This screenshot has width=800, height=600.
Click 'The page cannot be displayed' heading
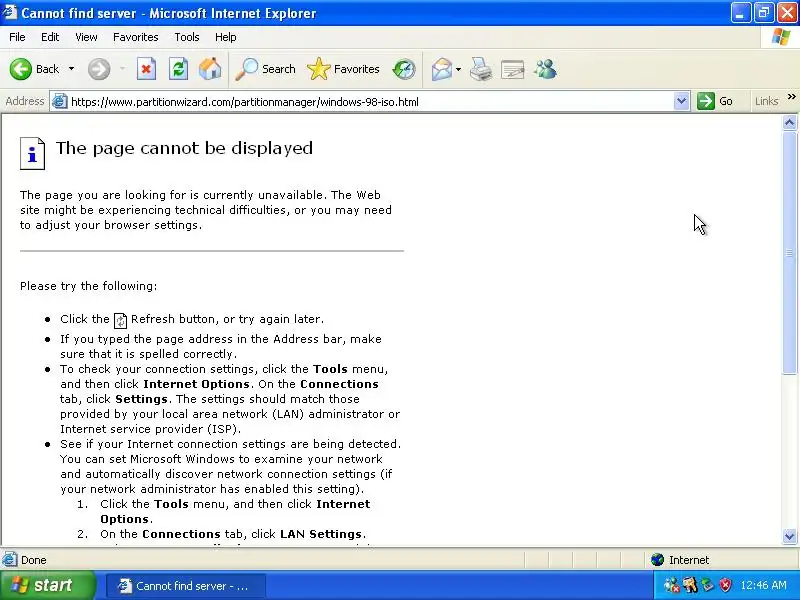(184, 148)
